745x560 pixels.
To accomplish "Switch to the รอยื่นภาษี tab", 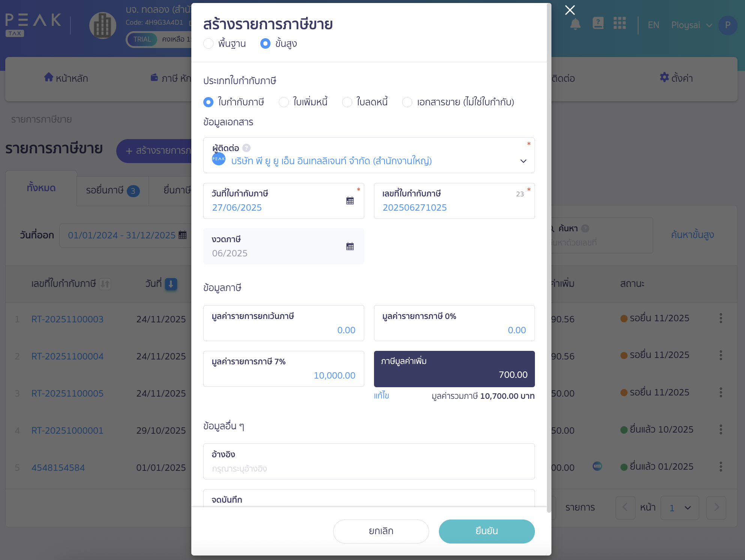I will 113,190.
